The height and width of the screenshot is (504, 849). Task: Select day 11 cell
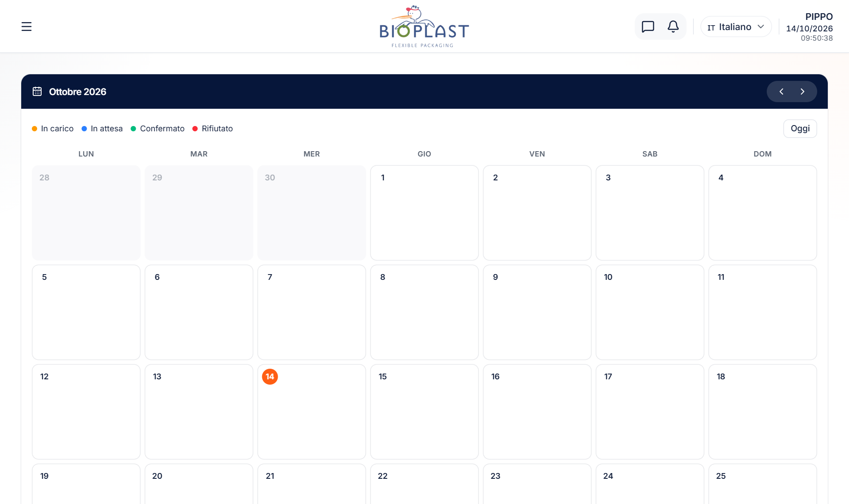point(763,312)
